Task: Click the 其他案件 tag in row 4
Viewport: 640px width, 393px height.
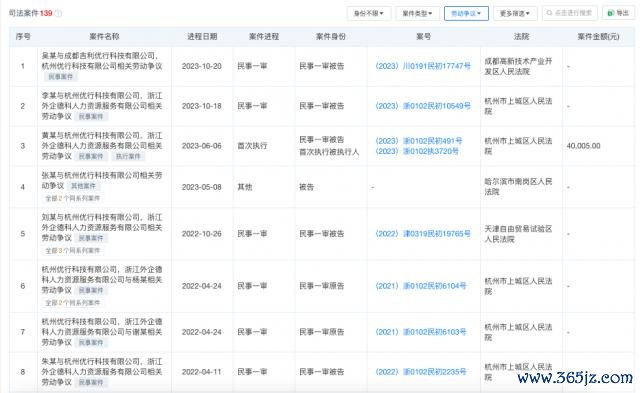Action: click(83, 186)
